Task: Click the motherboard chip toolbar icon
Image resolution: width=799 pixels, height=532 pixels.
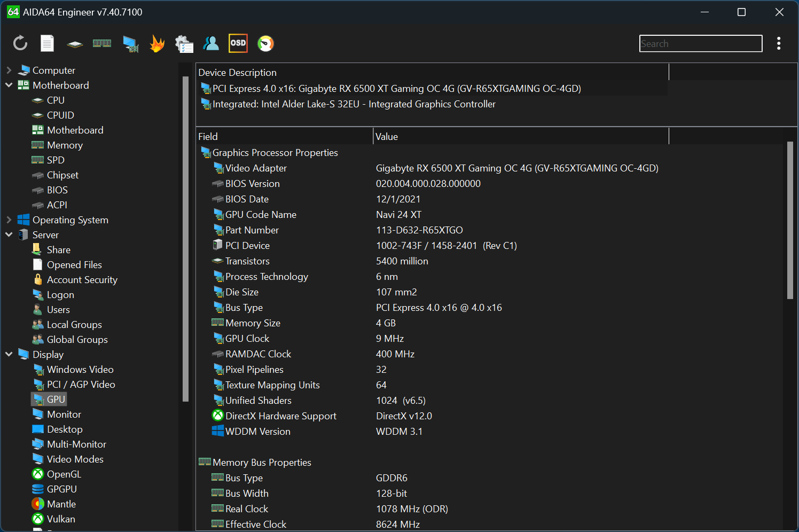Action: 75,44
